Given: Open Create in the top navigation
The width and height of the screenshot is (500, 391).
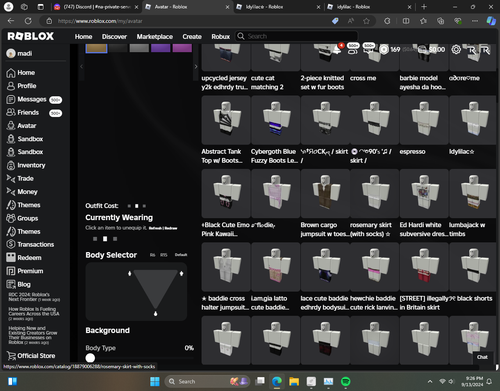Looking at the screenshot, I should click(192, 37).
